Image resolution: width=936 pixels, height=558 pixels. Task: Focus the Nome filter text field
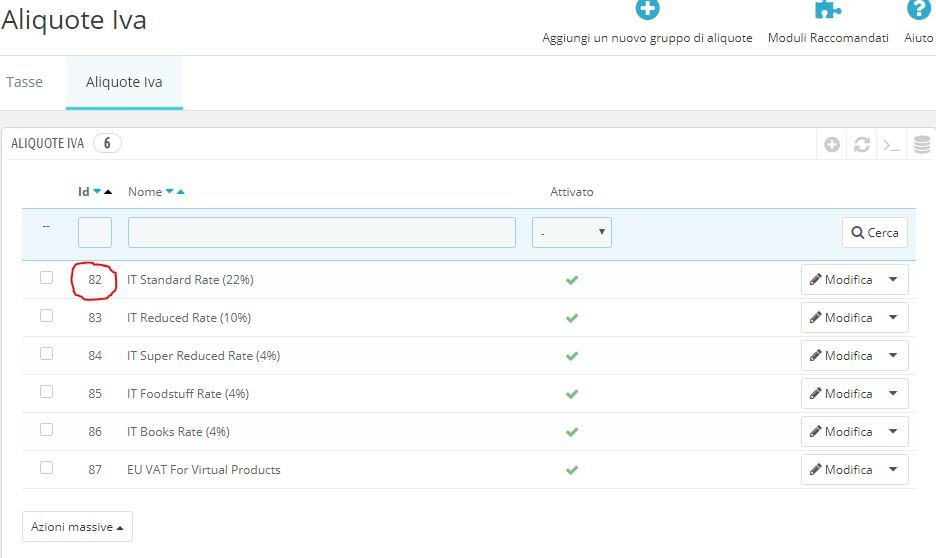(x=322, y=233)
